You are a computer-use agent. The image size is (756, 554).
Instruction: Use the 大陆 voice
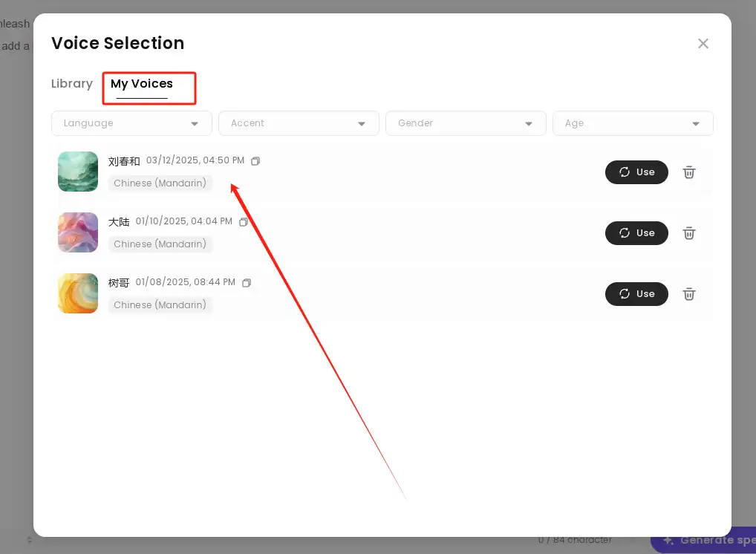(x=636, y=233)
